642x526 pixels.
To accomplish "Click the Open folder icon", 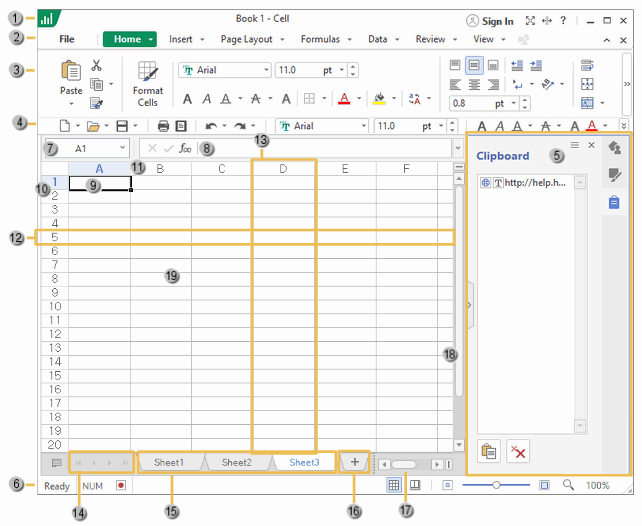I will (93, 126).
